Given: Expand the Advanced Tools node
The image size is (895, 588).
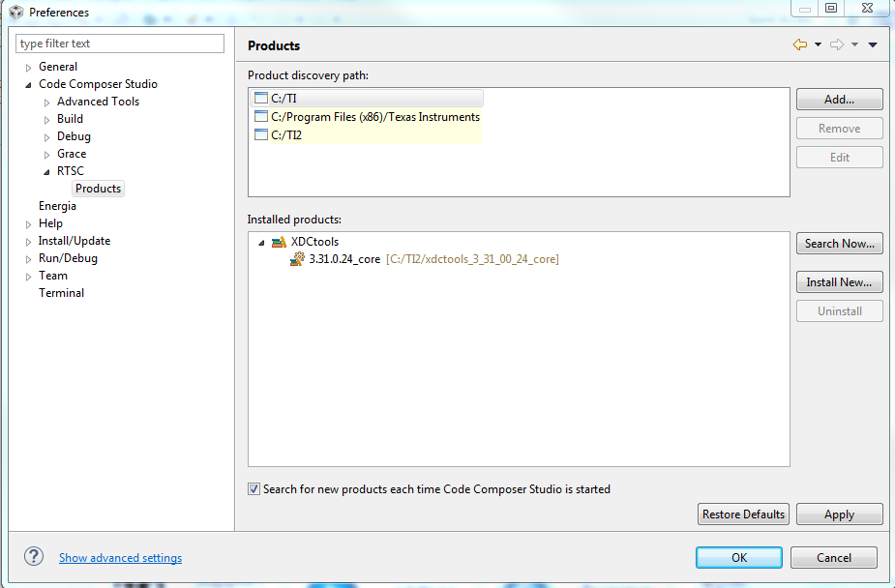Looking at the screenshot, I should pos(46,103).
